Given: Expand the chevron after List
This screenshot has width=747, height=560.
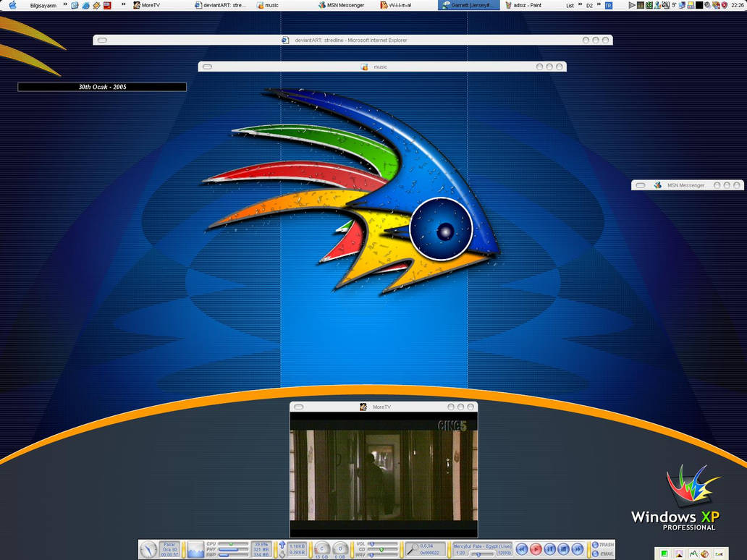Looking at the screenshot, I should tap(581, 4).
